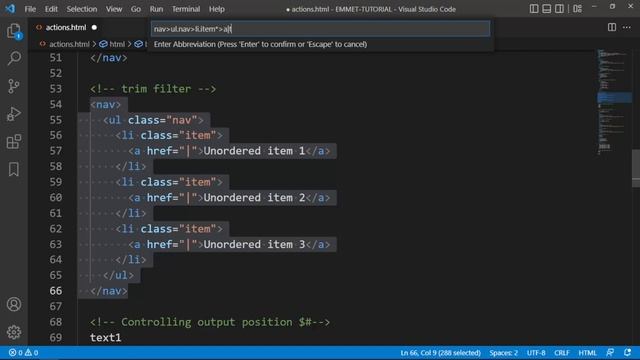Screen dimensions: 640x360
Task: Open the Terminal menu
Action: 186,9
